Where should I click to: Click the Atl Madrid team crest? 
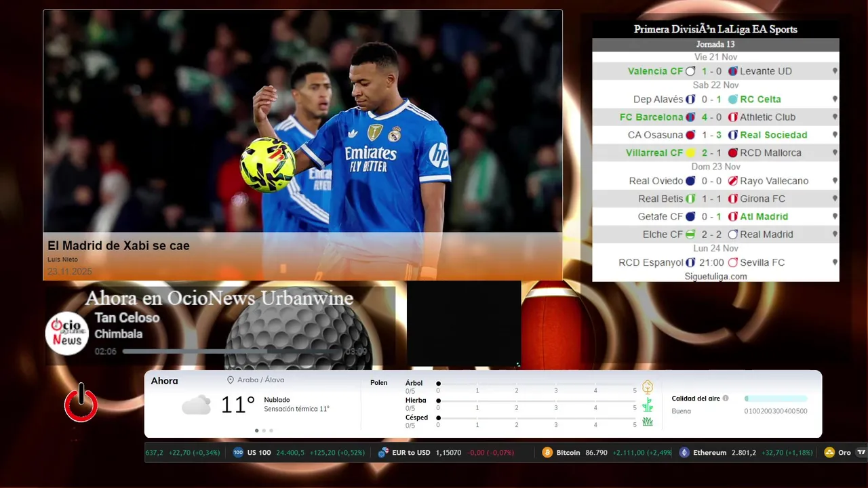pos(732,217)
